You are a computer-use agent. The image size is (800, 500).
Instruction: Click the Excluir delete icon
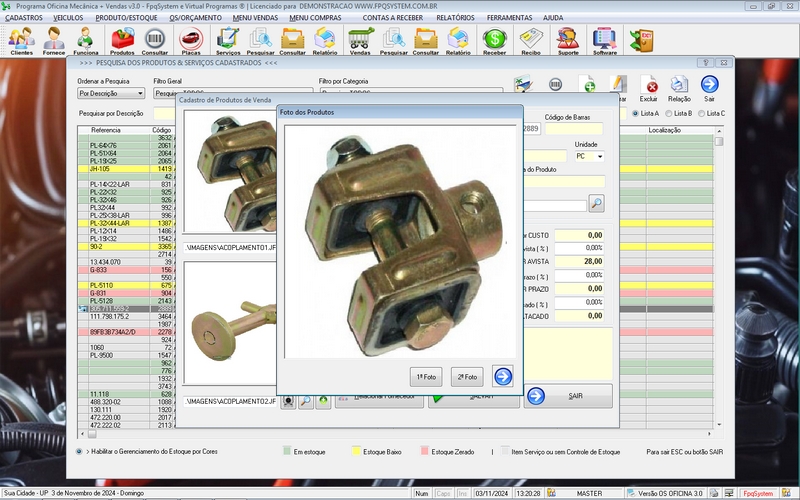tap(651, 88)
